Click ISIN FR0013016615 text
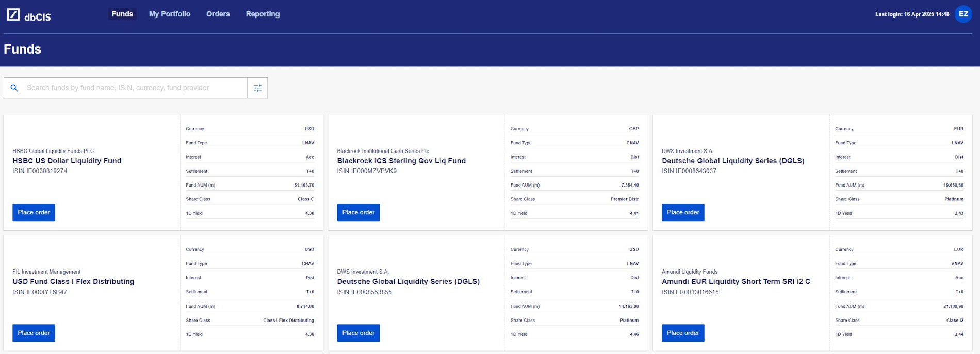The image size is (980, 354). (x=690, y=292)
